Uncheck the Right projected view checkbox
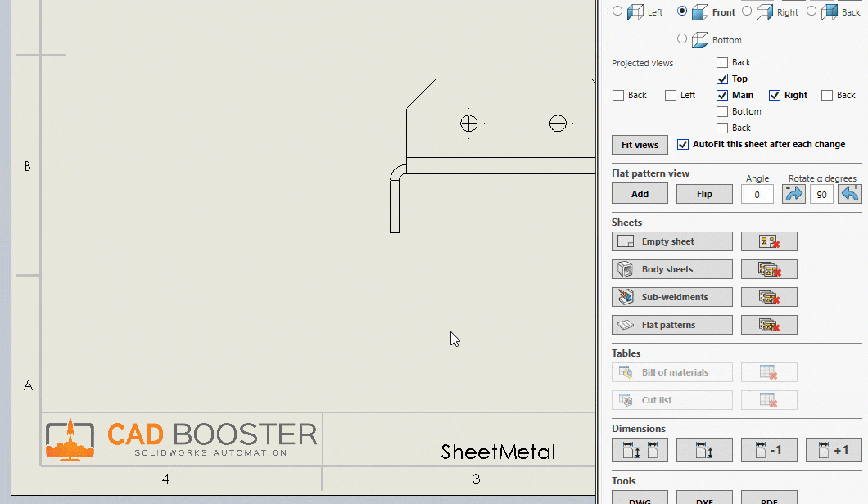Screen dimensions: 868x504 (x=775, y=95)
